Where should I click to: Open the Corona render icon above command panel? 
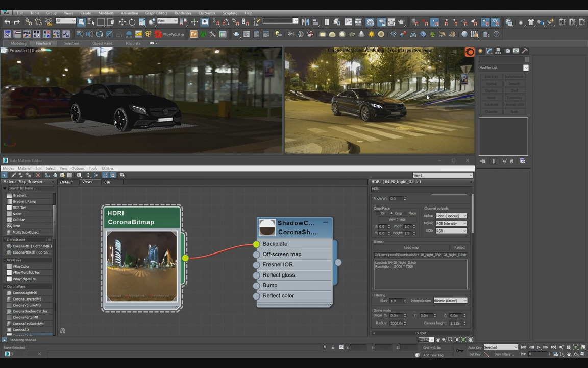coord(469,52)
